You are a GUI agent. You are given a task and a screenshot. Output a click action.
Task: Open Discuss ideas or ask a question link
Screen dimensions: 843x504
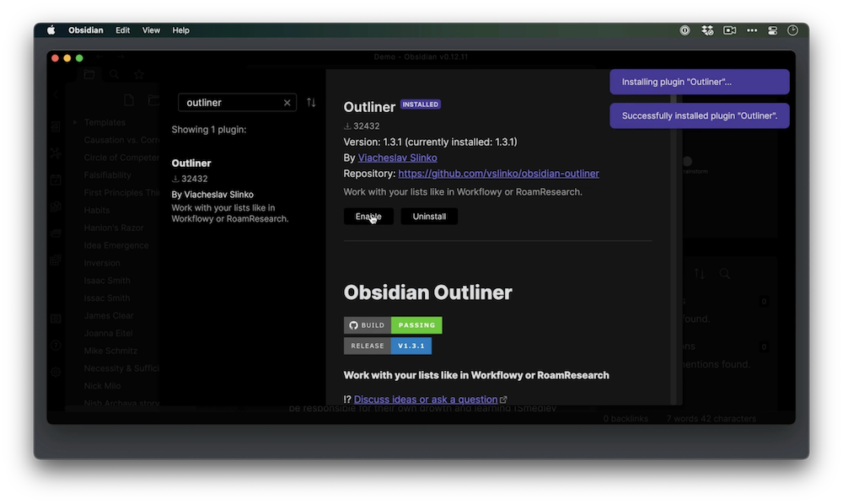tap(425, 399)
